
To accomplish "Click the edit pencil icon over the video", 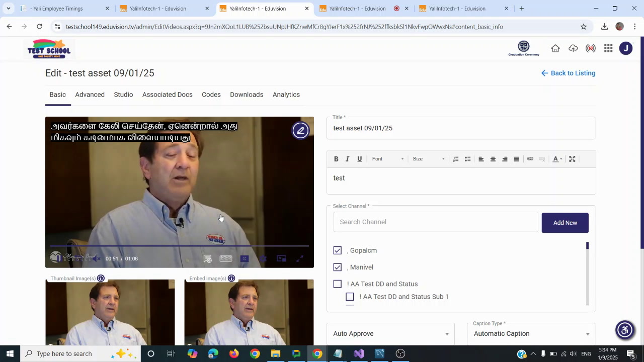I will click(300, 130).
